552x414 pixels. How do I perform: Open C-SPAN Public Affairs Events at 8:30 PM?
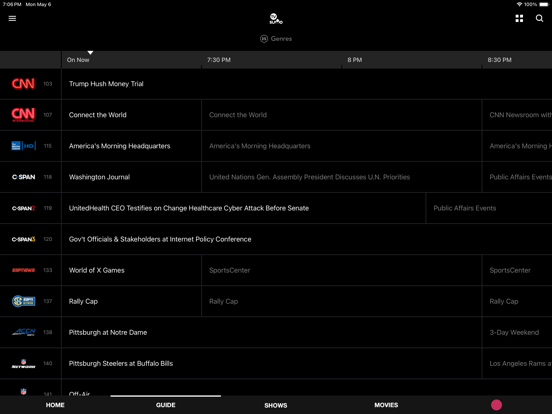click(x=517, y=177)
